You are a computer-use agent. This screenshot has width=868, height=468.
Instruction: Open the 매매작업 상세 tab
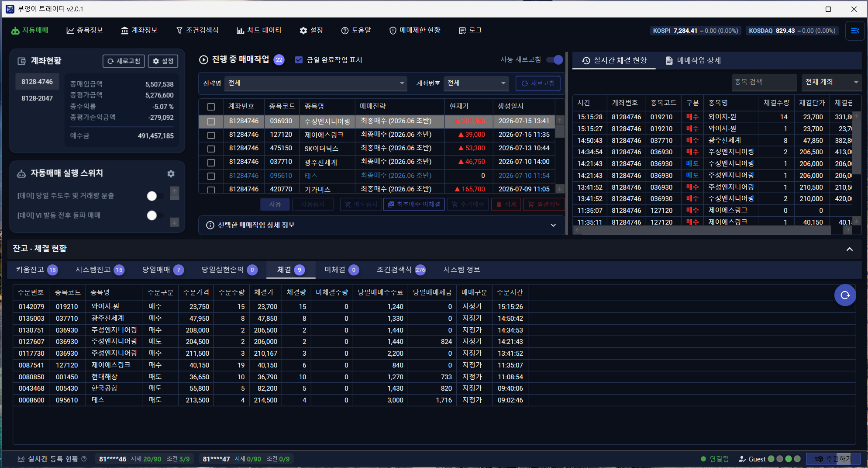(693, 60)
